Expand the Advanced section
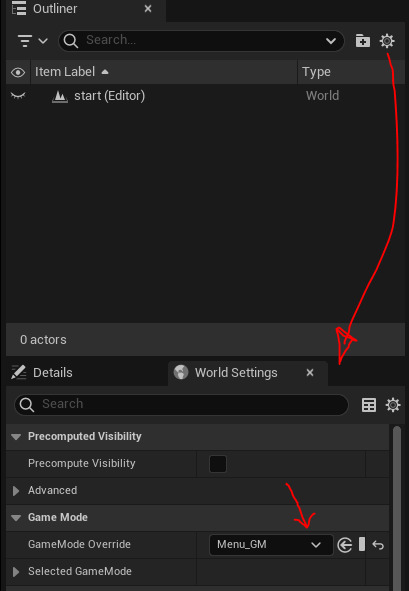The height and width of the screenshot is (591, 409). coord(16,491)
